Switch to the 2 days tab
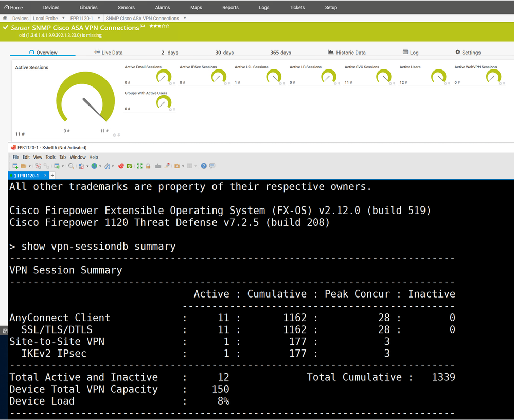This screenshot has height=420, width=514. (x=169, y=52)
